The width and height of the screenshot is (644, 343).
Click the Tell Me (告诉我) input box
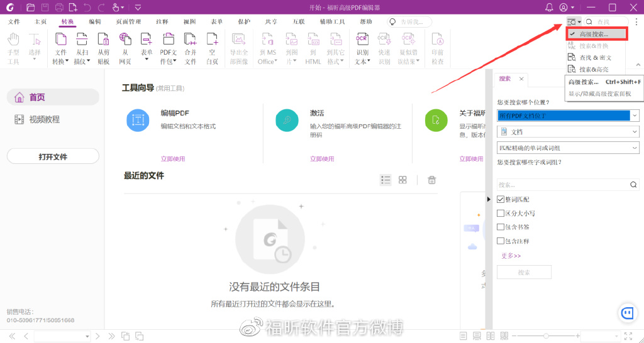(x=409, y=22)
